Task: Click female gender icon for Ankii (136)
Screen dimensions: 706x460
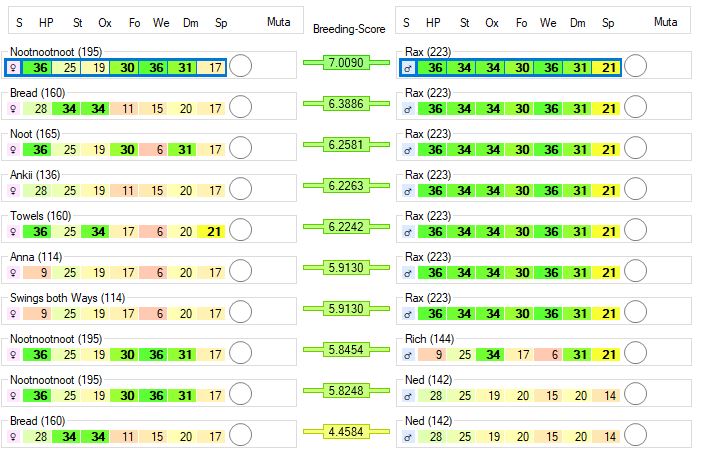Action: 14,190
